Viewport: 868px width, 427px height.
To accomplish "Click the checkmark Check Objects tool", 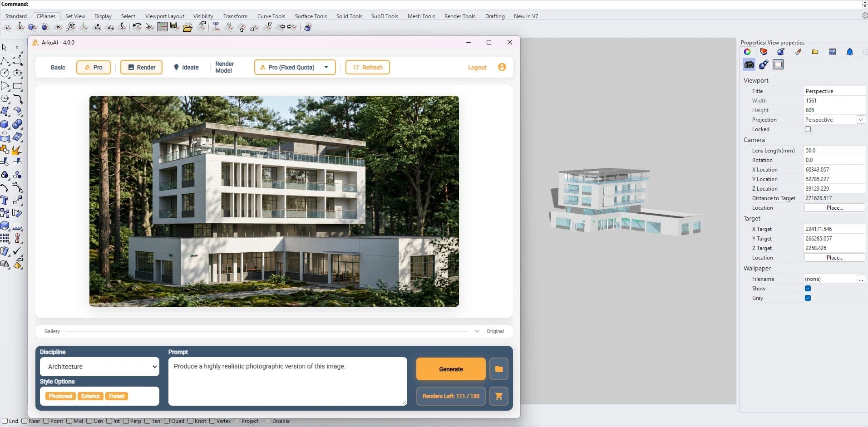I will tap(17, 251).
